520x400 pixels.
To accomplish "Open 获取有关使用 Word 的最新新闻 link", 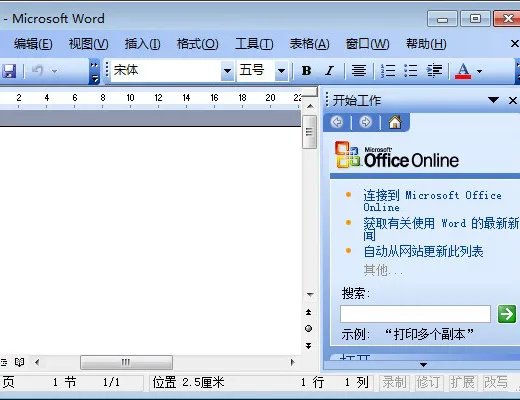I will tap(441, 229).
